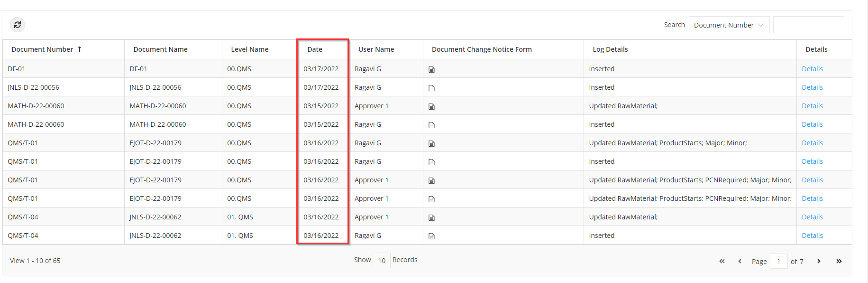This screenshot has height=283, width=868.
Task: Open the Document Number search dropdown
Action: [729, 25]
